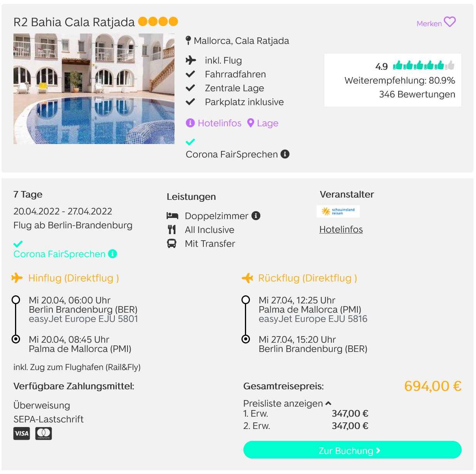Open underlined Hotelinfos under Veranstalter

[x=341, y=229]
